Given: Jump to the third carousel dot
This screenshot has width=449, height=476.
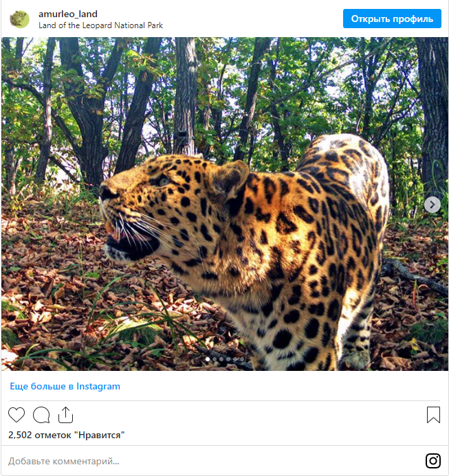Looking at the screenshot, I should [x=221, y=359].
